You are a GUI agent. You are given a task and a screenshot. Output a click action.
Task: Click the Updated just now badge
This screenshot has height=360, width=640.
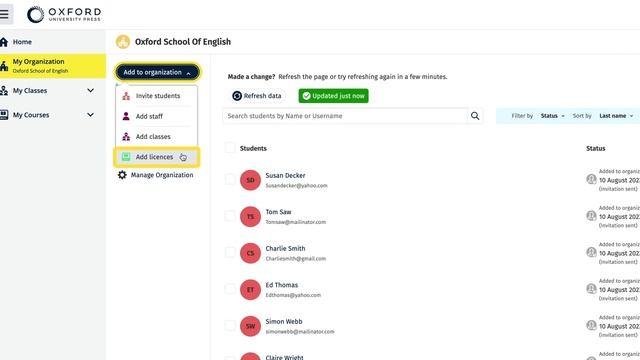tap(333, 96)
